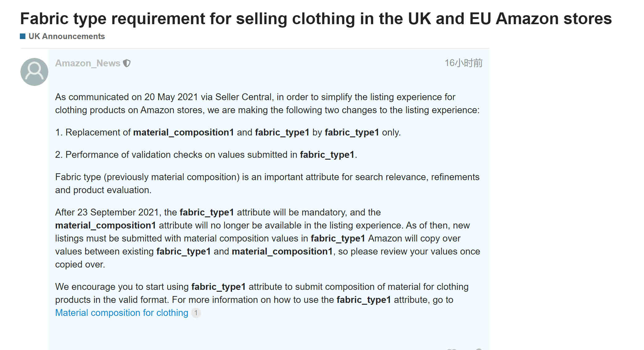Click the link click-count badge showing 1

click(x=196, y=313)
